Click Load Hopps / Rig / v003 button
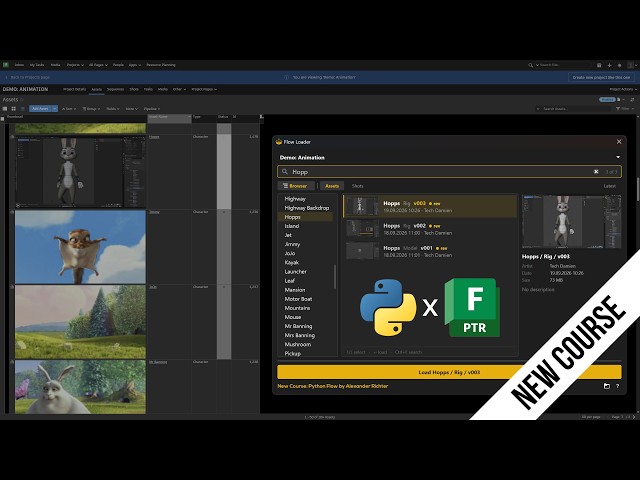Image resolution: width=640 pixels, height=480 pixels. pos(449,372)
